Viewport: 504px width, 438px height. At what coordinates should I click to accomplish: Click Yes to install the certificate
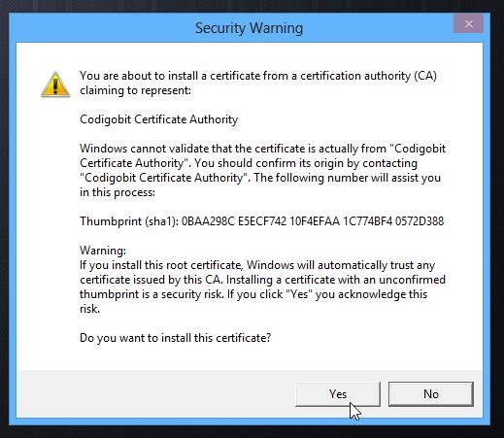338,394
